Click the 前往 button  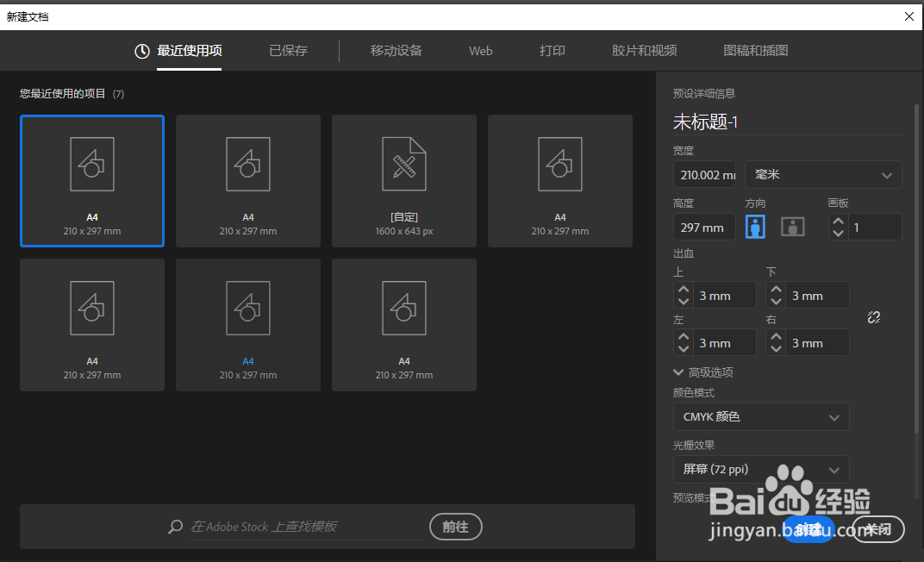tap(455, 526)
